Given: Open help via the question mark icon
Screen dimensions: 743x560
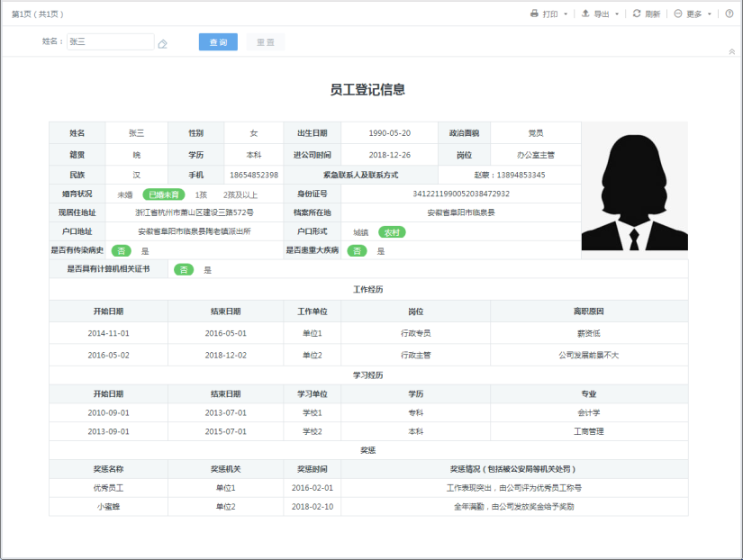Looking at the screenshot, I should pos(729,14).
